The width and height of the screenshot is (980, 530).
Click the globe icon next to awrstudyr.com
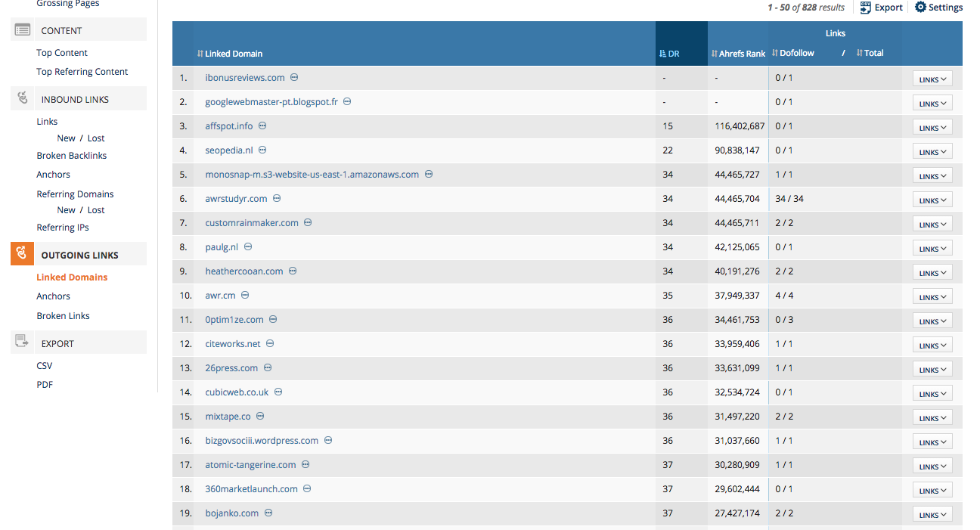click(x=276, y=198)
